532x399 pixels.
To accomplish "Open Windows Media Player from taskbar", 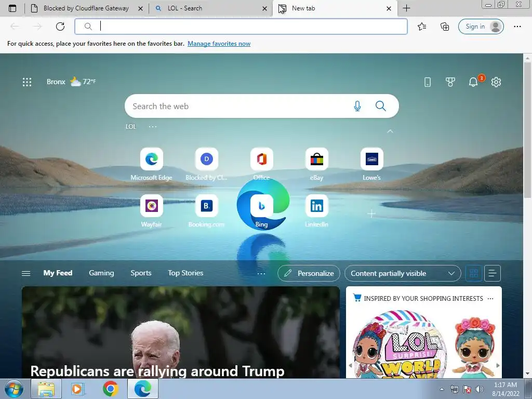I will (x=78, y=389).
